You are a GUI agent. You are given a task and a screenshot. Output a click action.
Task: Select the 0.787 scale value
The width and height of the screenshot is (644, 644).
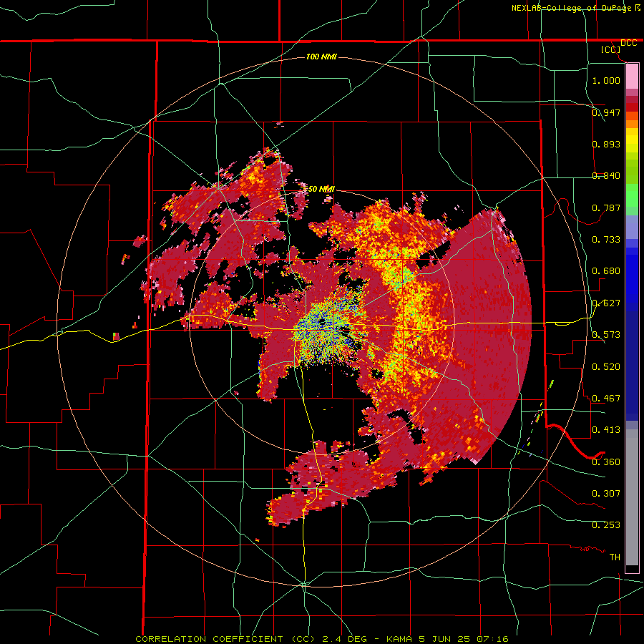tap(606, 208)
